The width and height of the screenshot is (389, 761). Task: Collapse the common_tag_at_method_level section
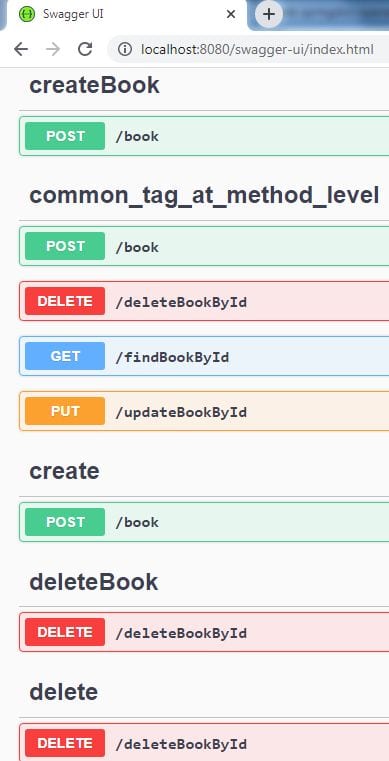click(204, 195)
